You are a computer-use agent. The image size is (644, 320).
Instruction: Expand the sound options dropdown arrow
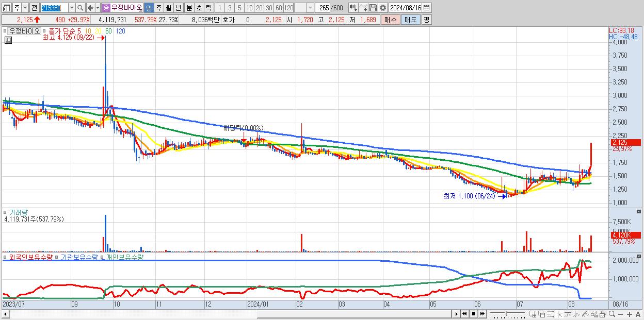pos(98,8)
